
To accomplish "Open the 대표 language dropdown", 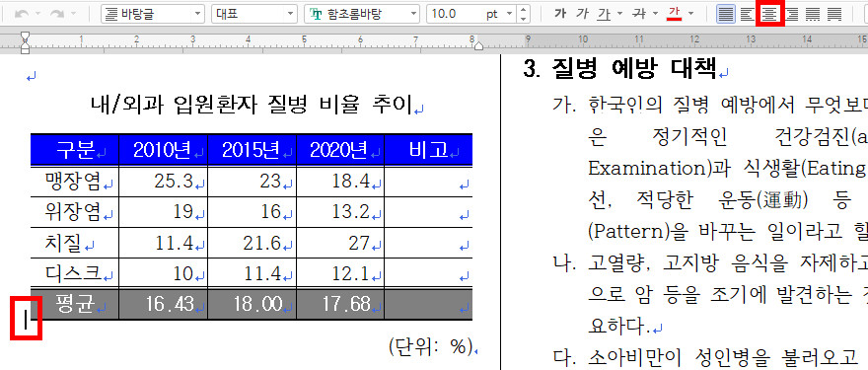I will point(254,14).
